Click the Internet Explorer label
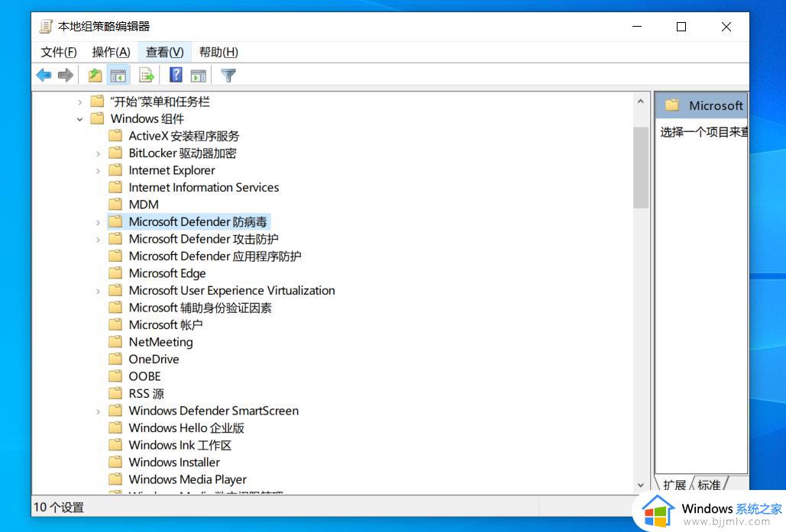Image resolution: width=786 pixels, height=532 pixels. [172, 170]
